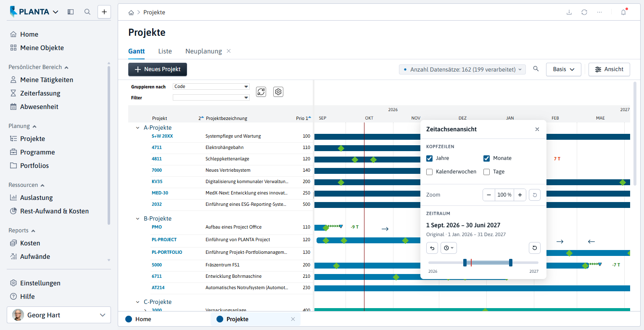Viewport: 644px width, 330px height.
Task: Decrease zoom with the minus button
Action: (x=489, y=195)
